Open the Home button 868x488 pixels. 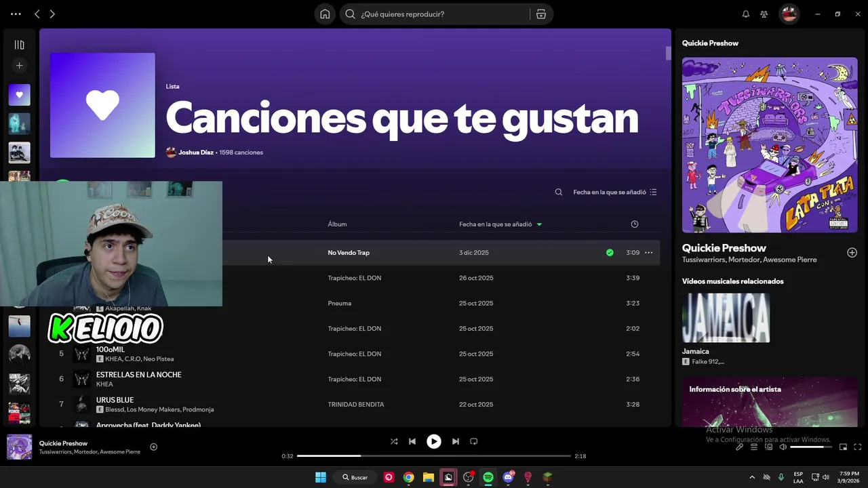pos(325,14)
